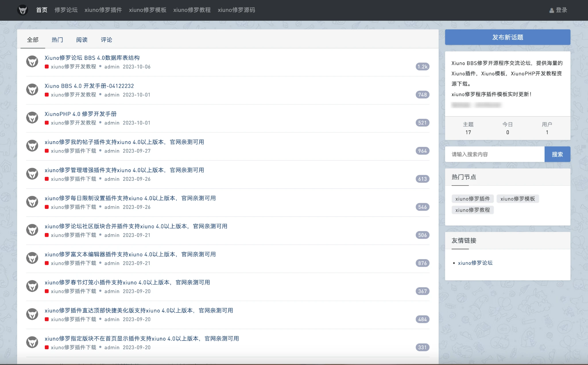Click the Xiuno site logo in navbar

click(x=23, y=10)
